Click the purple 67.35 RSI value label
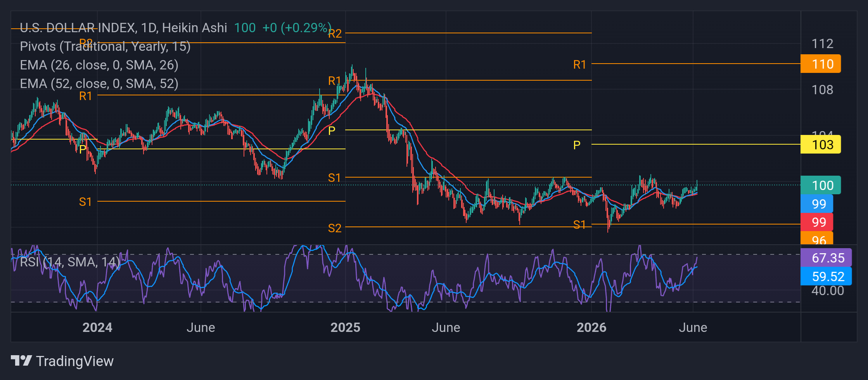Viewport: 868px width, 380px height. click(x=826, y=258)
